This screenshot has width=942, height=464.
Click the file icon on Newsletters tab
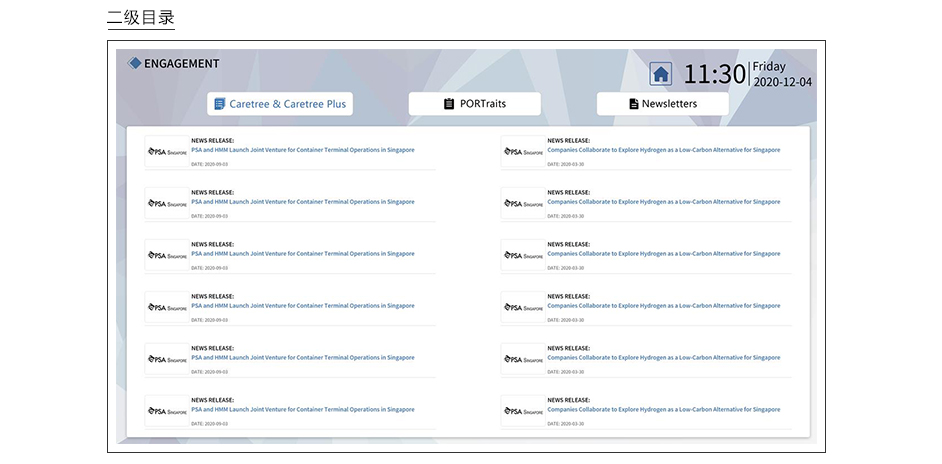633,104
